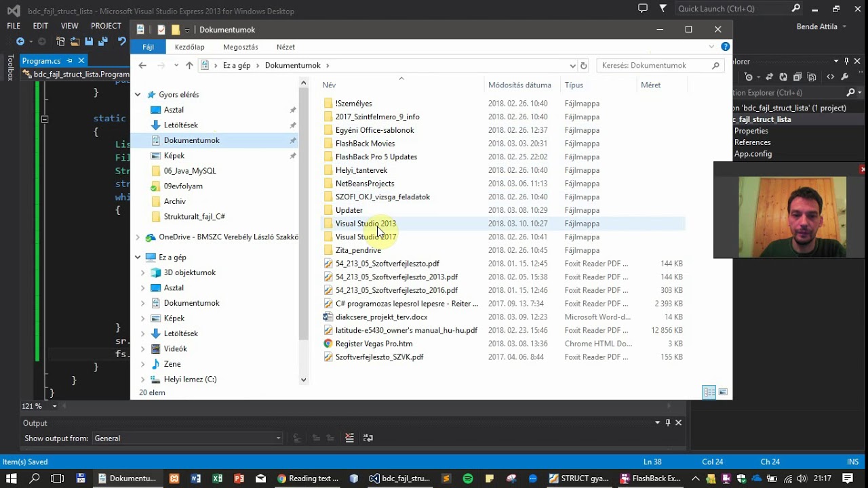Open PowerPoint from the taskbar
Viewport: 868px width, 488px height.
coord(239,479)
